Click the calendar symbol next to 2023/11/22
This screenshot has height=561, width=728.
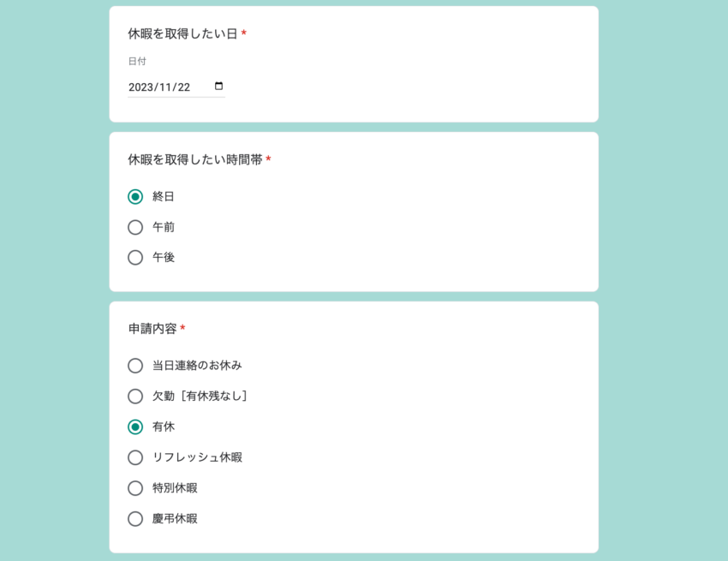[x=218, y=85]
